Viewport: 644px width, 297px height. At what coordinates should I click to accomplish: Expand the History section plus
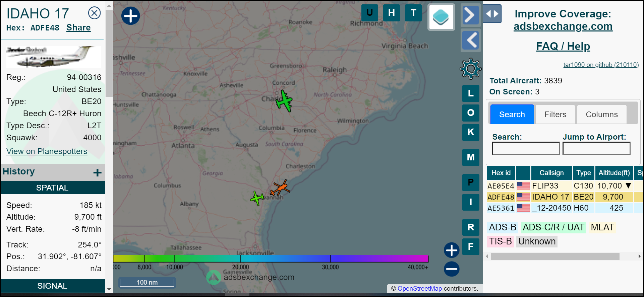[97, 172]
